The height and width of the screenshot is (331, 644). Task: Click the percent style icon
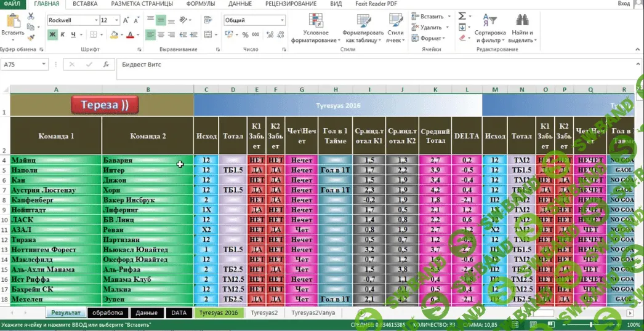[x=246, y=35]
